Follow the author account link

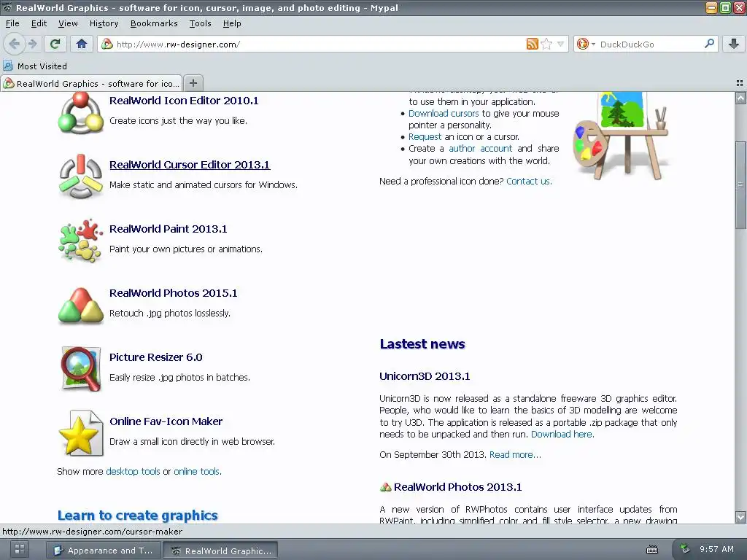(x=481, y=149)
